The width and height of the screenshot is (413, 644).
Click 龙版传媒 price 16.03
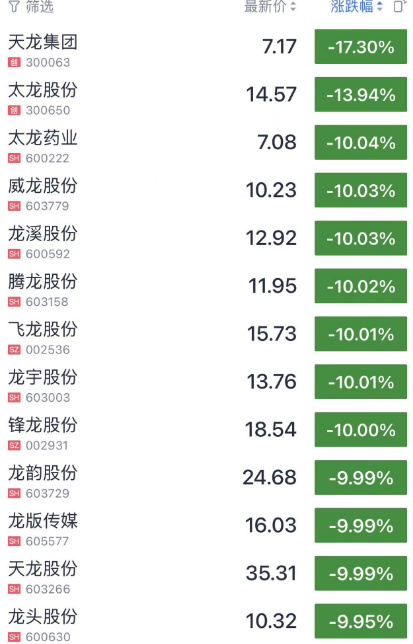click(271, 525)
